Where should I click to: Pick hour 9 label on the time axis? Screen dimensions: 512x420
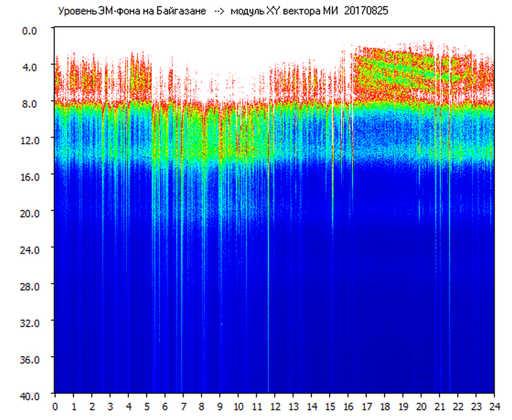pos(220,406)
